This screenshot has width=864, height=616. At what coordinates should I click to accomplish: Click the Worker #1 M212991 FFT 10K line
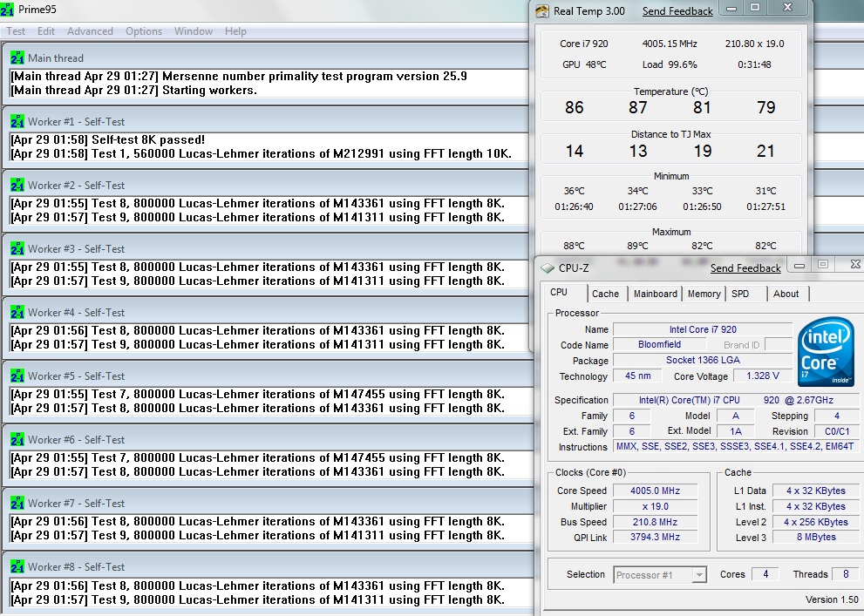(262, 153)
